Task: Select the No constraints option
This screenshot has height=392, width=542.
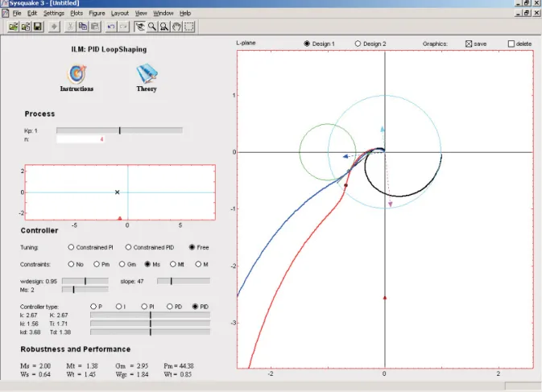Action: pos(71,264)
